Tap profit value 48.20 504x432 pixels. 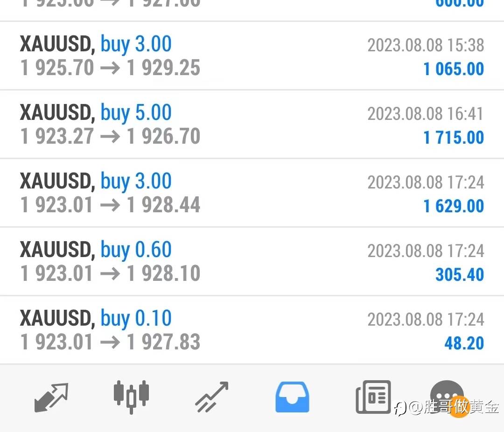[464, 343]
